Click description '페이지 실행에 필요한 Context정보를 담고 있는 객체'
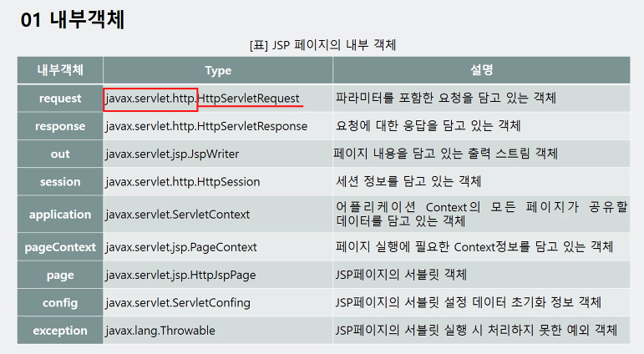Viewport: 644px width, 354px height. tap(474, 246)
